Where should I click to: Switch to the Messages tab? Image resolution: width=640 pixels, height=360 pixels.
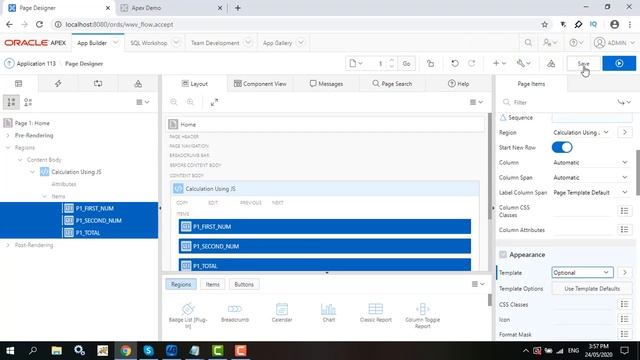326,84
